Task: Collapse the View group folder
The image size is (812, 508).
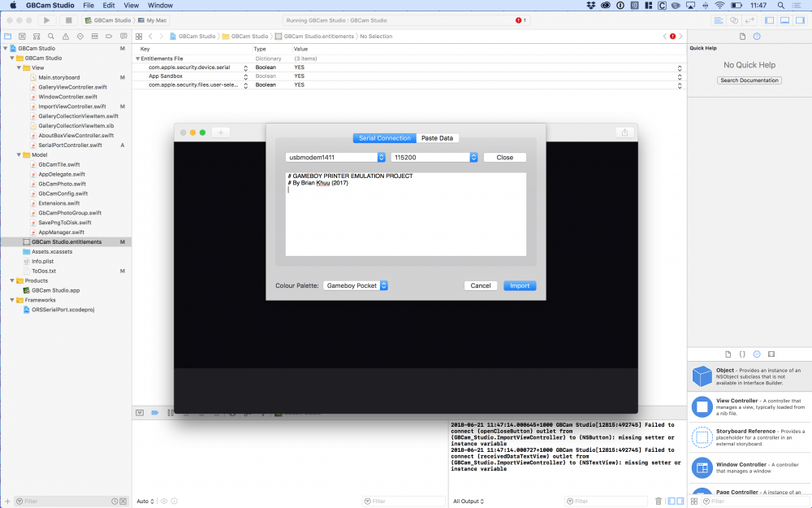Action: (19, 68)
